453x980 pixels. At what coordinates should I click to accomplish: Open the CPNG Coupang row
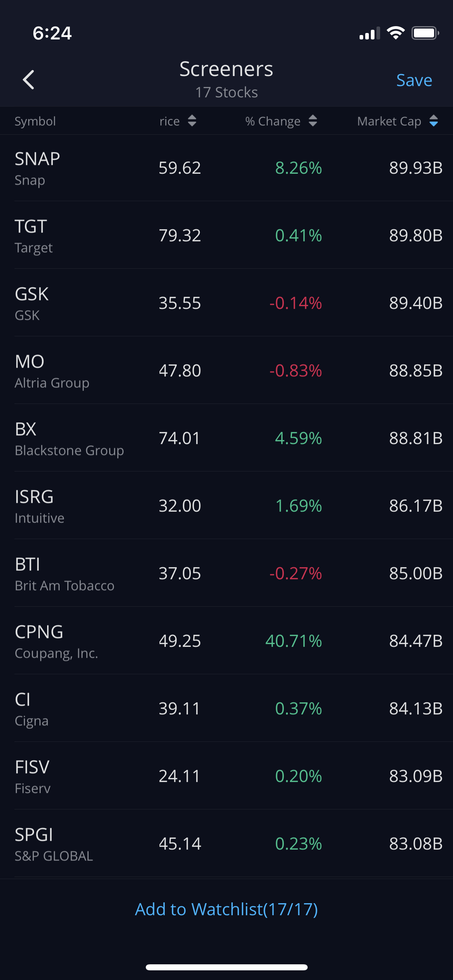click(226, 641)
